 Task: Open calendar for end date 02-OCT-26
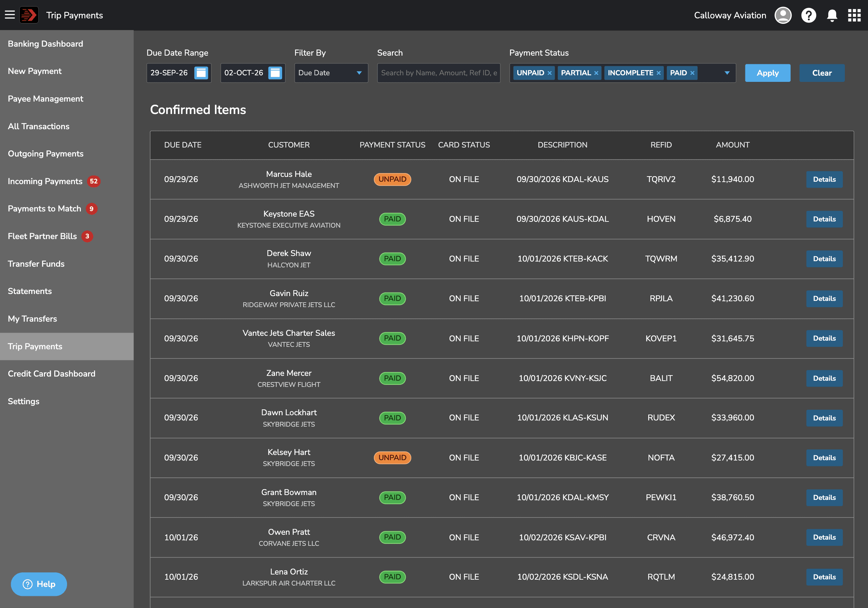275,73
